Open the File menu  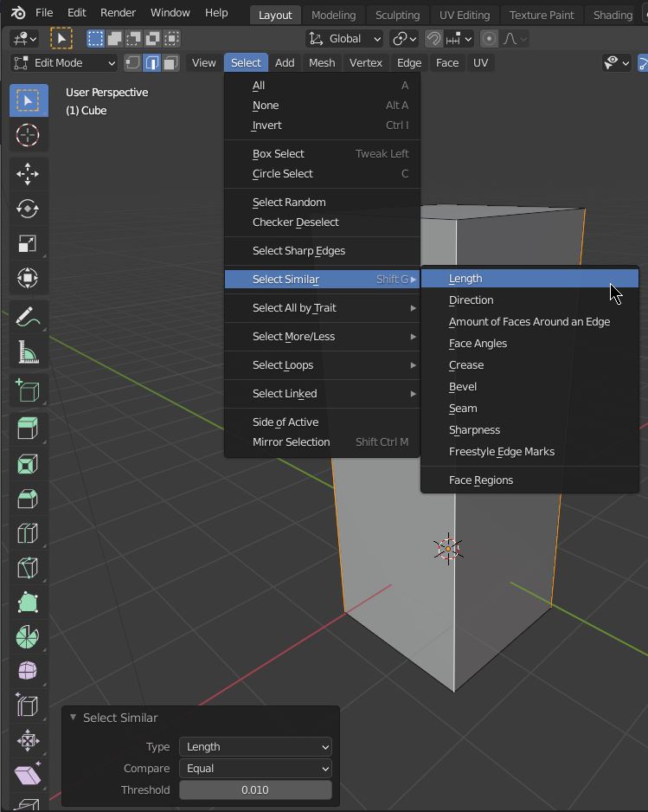pos(44,12)
